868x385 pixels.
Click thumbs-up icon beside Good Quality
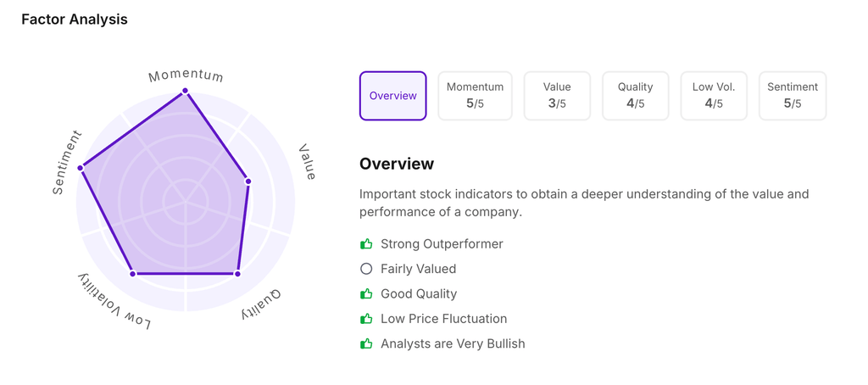tap(366, 294)
